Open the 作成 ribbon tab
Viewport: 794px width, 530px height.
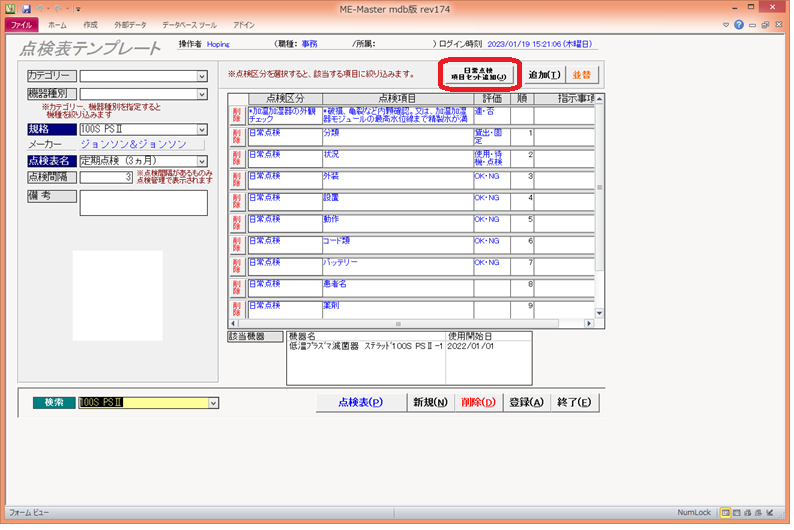click(x=91, y=25)
